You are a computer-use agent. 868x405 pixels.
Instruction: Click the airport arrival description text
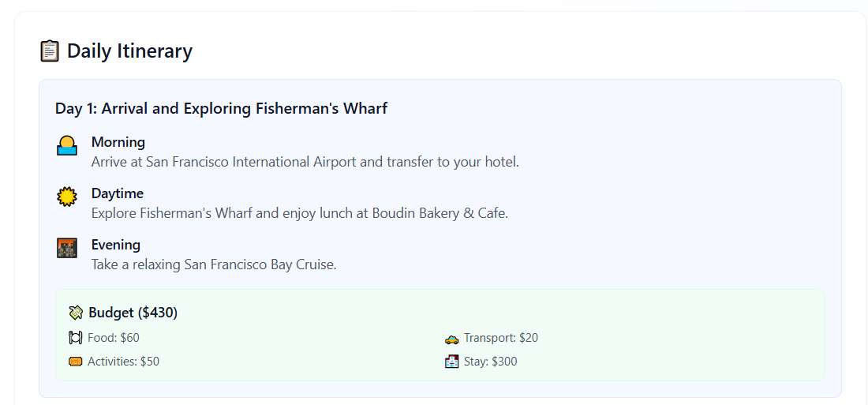point(305,163)
